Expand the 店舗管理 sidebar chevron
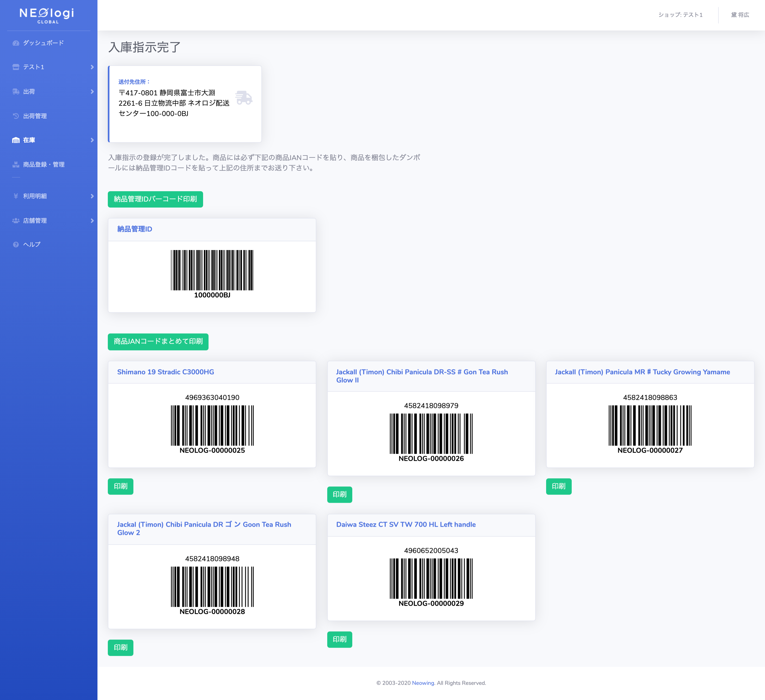765x700 pixels. 92,221
